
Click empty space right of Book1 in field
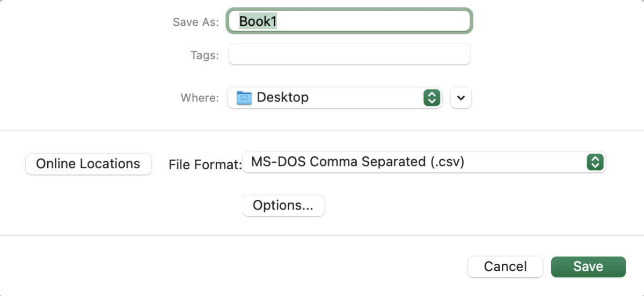coord(376,21)
